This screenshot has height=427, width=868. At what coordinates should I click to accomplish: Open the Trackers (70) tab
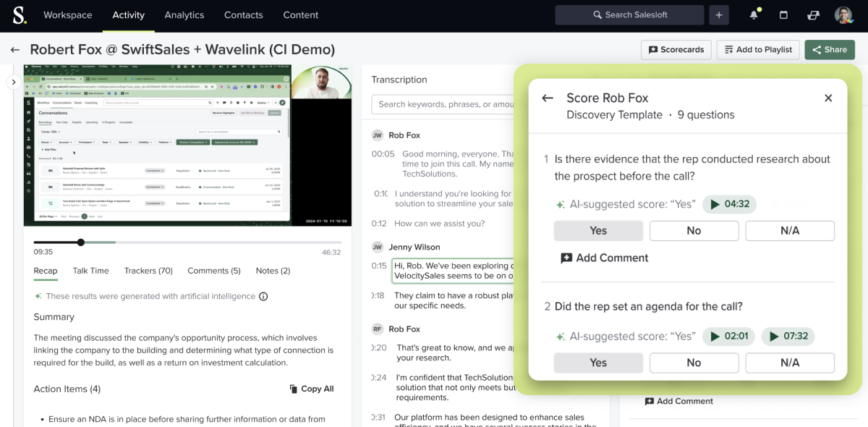click(x=148, y=271)
